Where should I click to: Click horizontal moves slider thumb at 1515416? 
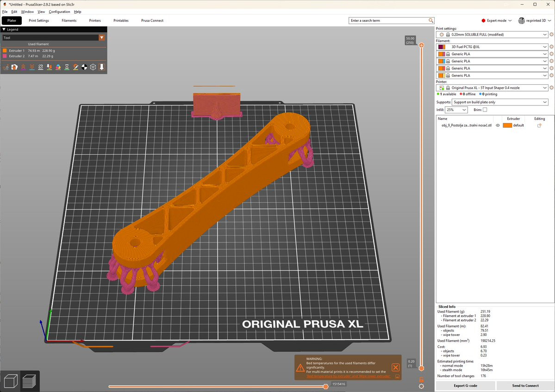(x=325, y=386)
